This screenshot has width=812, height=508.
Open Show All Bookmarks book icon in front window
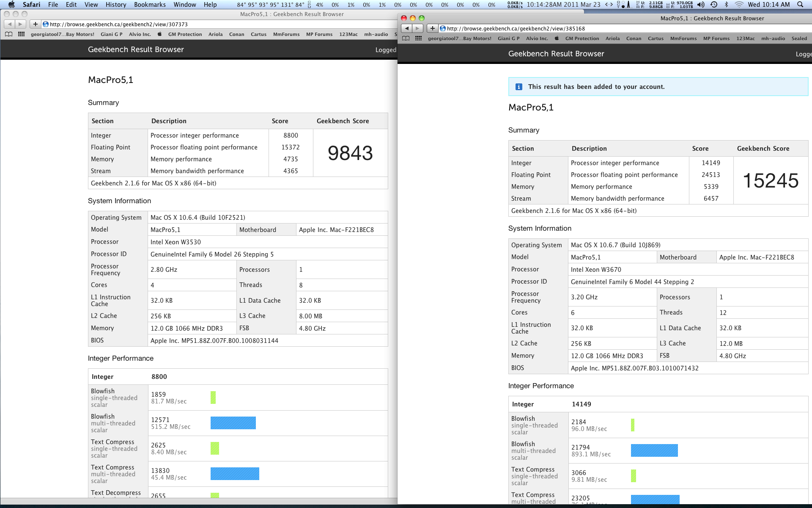click(406, 39)
